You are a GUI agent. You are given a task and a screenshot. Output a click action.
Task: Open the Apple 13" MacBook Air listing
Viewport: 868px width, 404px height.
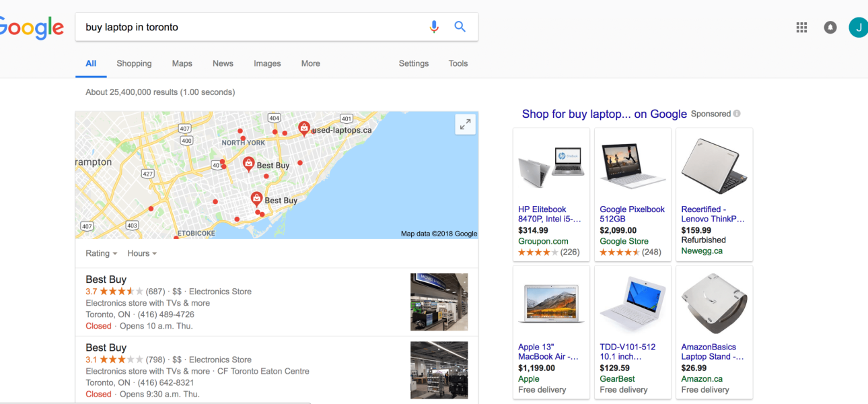pyautogui.click(x=548, y=351)
